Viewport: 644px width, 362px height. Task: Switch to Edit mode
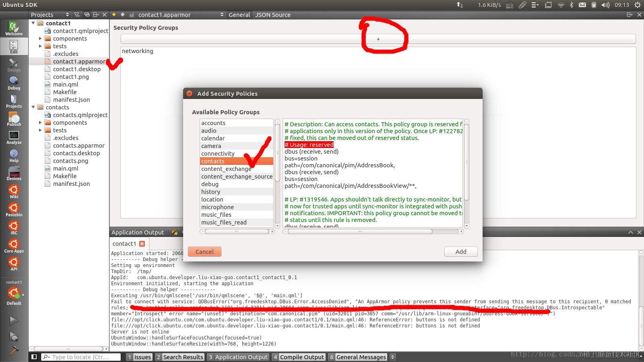(x=14, y=47)
